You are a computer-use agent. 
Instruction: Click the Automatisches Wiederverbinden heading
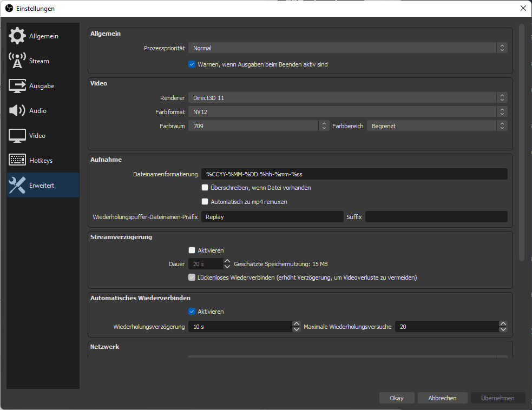[141, 297]
